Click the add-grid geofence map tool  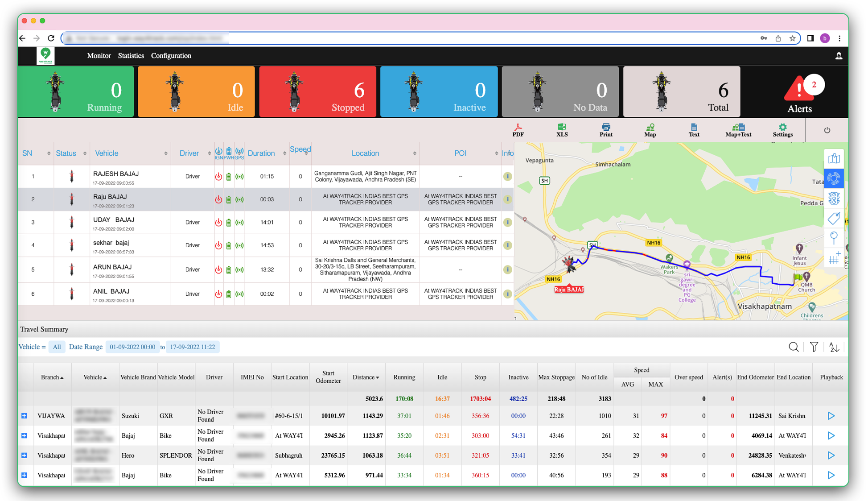[x=834, y=258]
